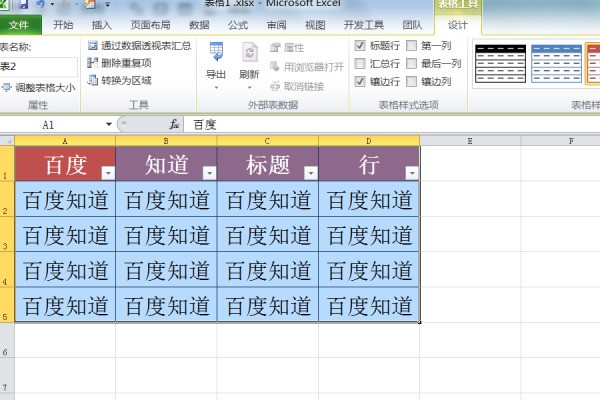Viewport: 600px width, 400px height.
Task: Select the column E header
Action: pyautogui.click(x=470, y=141)
